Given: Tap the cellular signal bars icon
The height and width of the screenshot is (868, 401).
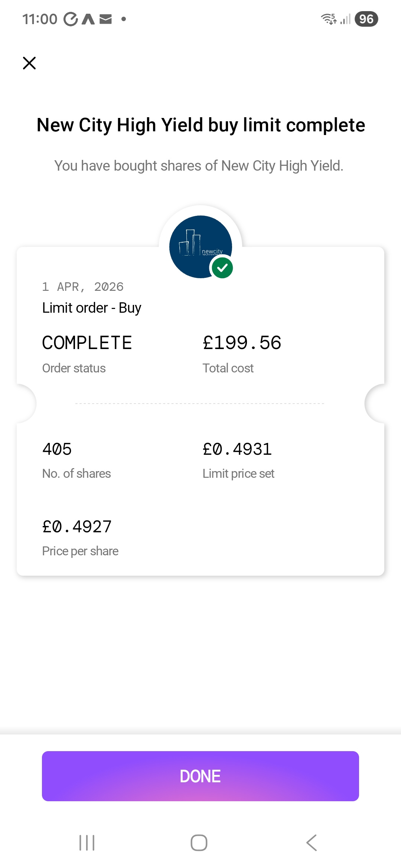Looking at the screenshot, I should click(x=346, y=19).
